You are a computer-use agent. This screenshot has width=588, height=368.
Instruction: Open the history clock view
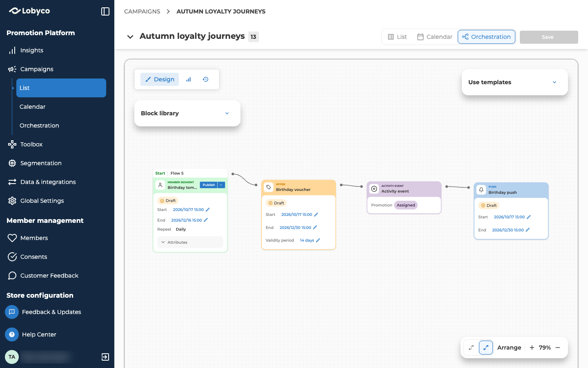[x=206, y=79]
